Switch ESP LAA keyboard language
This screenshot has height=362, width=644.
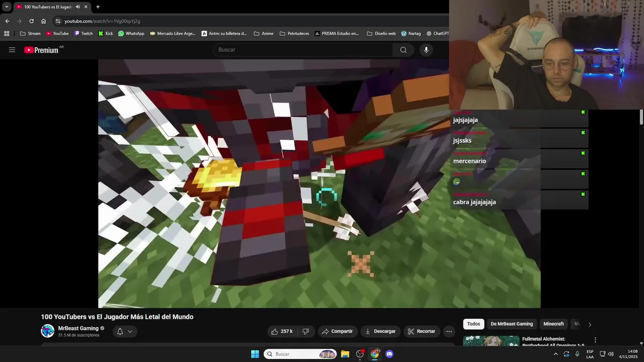(x=590, y=354)
